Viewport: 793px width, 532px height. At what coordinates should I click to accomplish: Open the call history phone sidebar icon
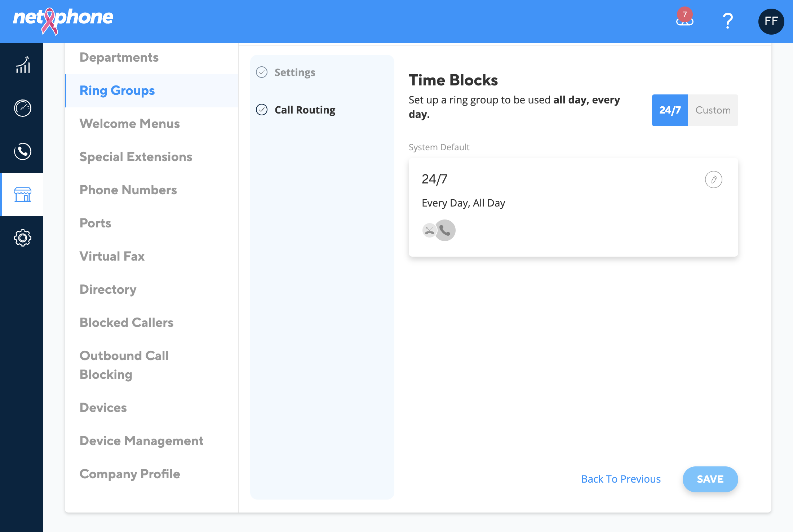[x=23, y=151]
